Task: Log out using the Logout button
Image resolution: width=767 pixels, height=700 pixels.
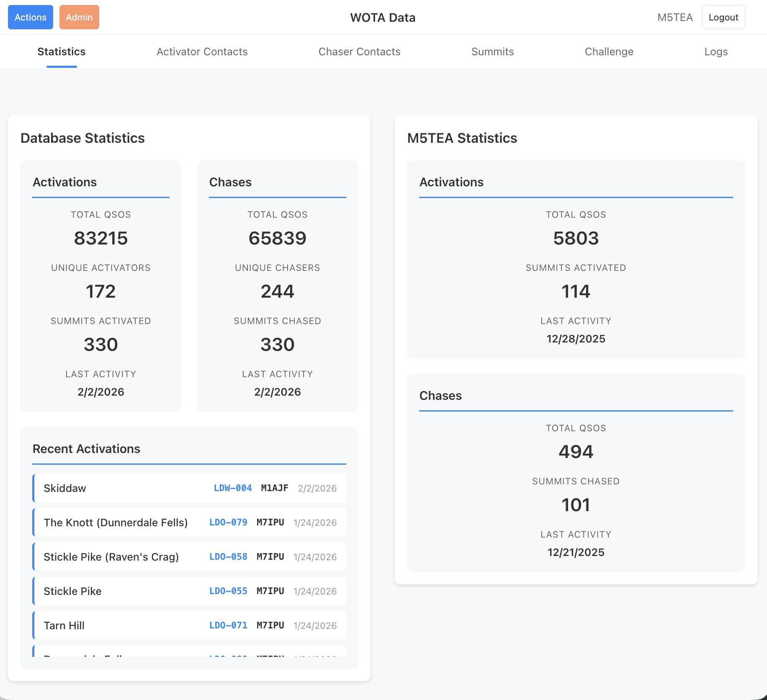Action: (723, 17)
